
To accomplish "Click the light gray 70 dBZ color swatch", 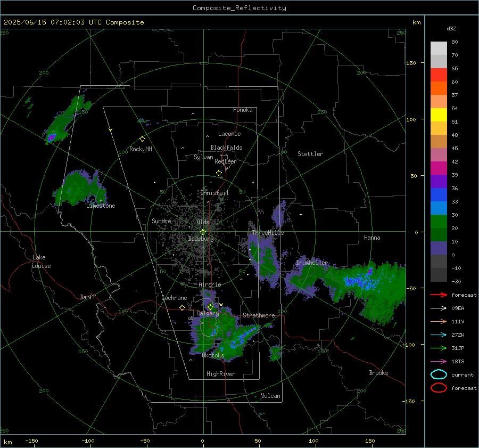I will point(439,48).
